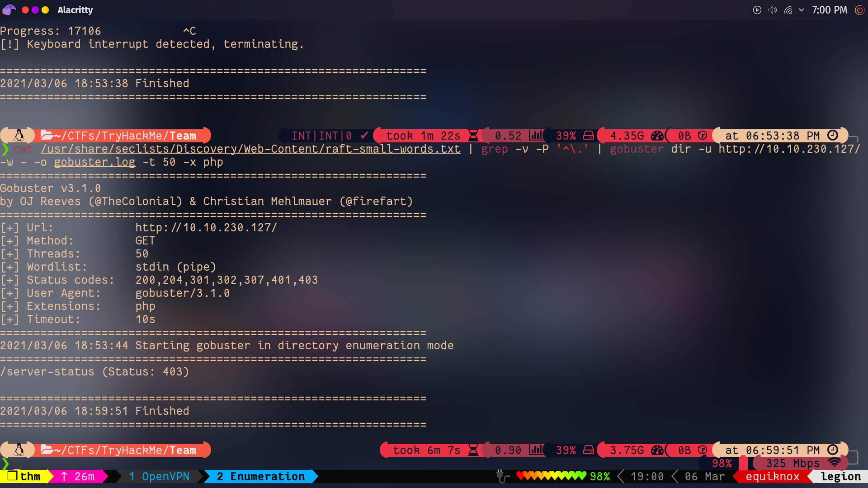Open the volume control in the system tray
868x488 pixels.
(772, 10)
